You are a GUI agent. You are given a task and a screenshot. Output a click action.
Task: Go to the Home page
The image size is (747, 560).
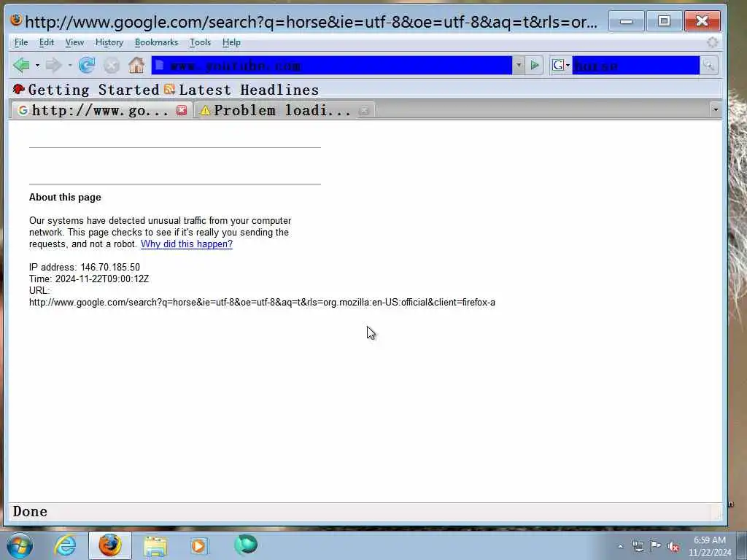coord(136,65)
